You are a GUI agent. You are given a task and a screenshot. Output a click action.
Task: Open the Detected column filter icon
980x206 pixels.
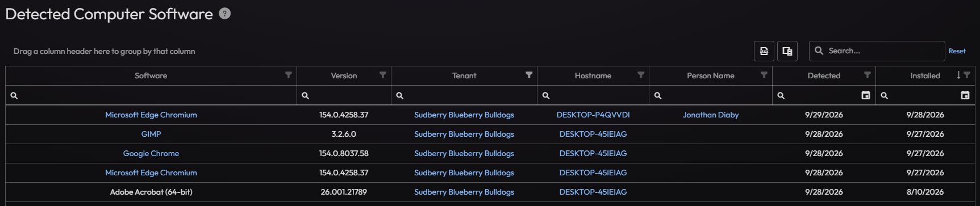[868, 75]
